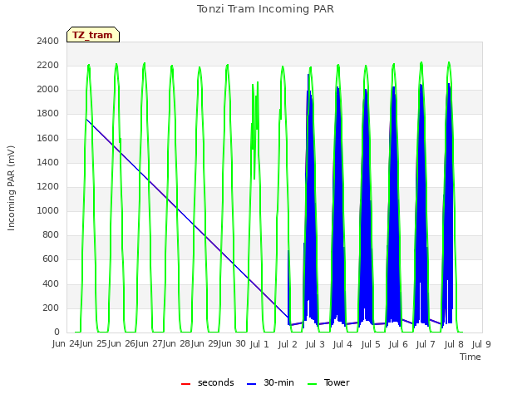Select the 30-min legend label
This screenshot has height=399, width=532.
pos(279,382)
